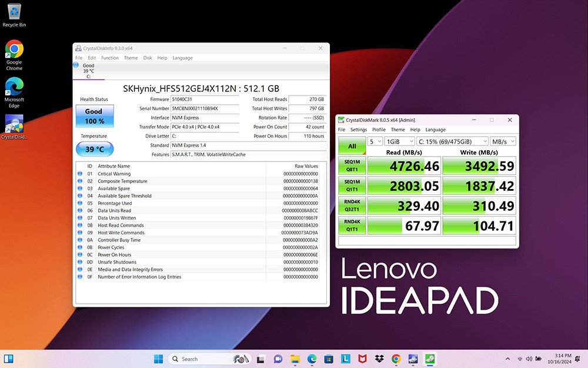Click the green All benchmark button
The width and height of the screenshot is (588, 368).
pyautogui.click(x=352, y=146)
